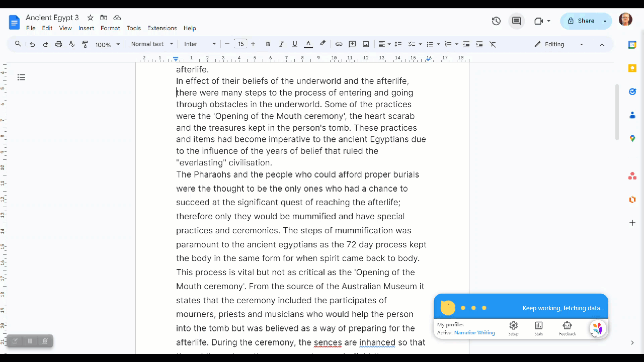Screen dimensions: 644x362
Task: Select the paint format roller icon
Action: [85, 44]
